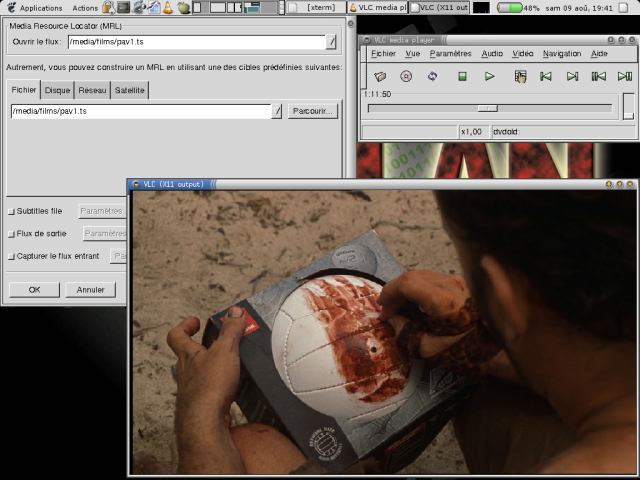
Task: Click the Parcourir... button
Action: (x=313, y=111)
